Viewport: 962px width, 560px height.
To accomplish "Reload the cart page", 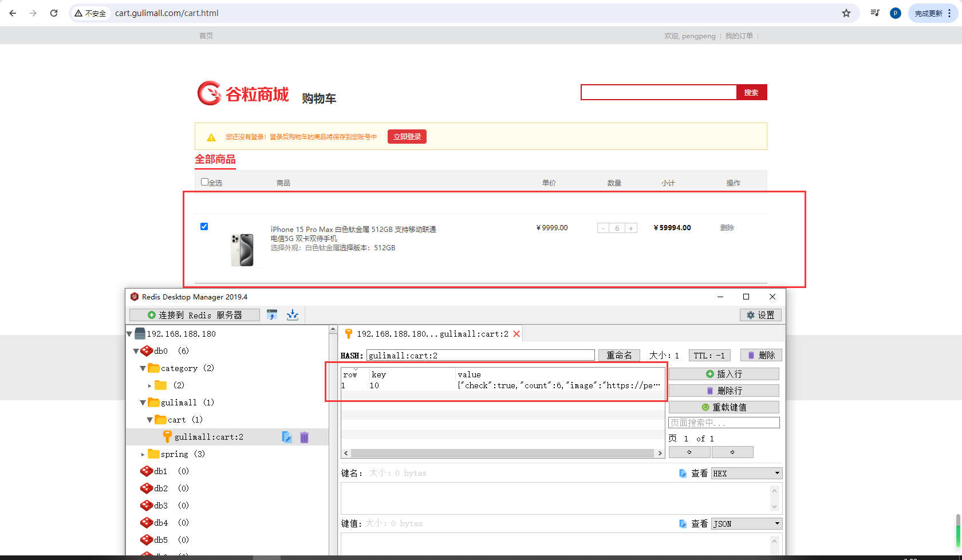I will [54, 13].
